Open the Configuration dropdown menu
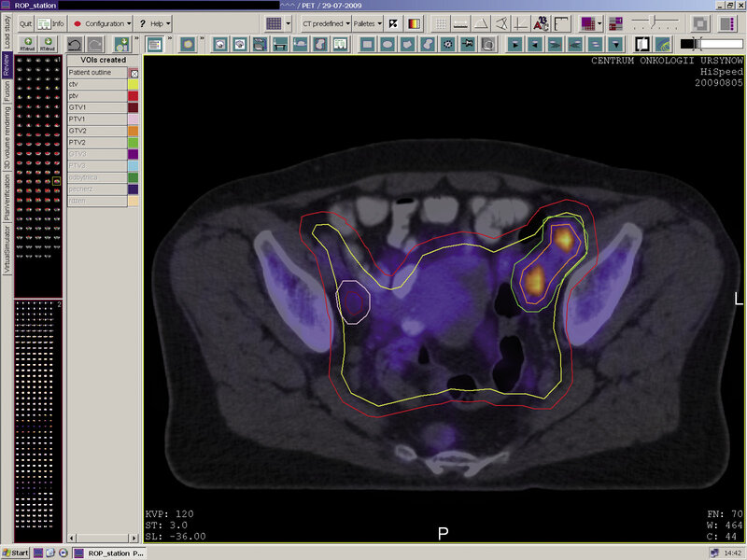The image size is (747, 560). point(101,23)
